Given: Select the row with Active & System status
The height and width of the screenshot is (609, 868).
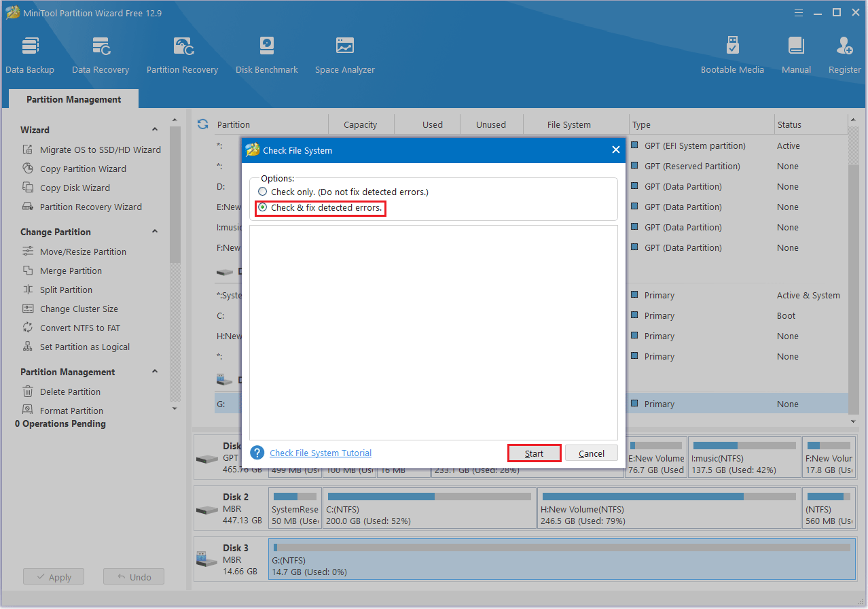Looking at the screenshot, I should 531,295.
